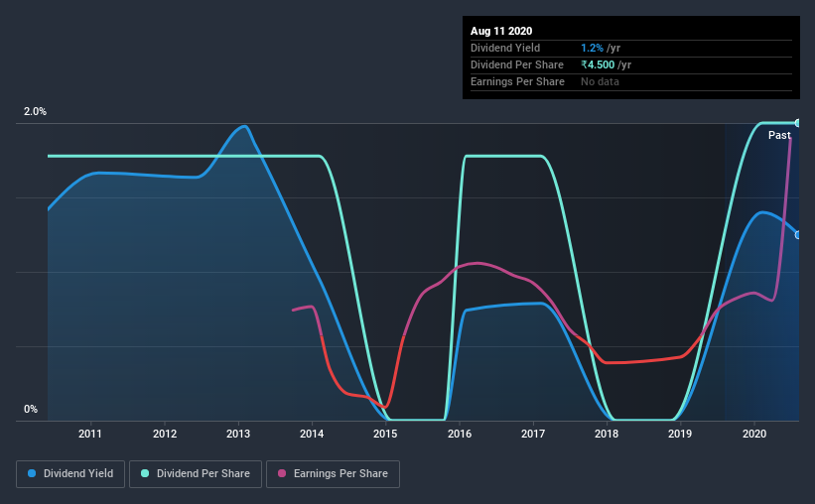Toggle the Dividend Yield legend button
The image size is (815, 504).
(x=70, y=474)
